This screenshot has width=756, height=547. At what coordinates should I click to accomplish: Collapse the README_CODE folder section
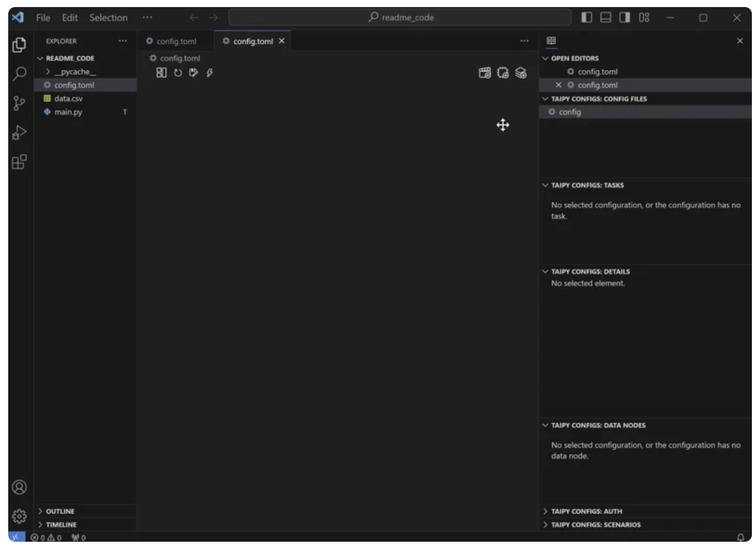(85, 58)
